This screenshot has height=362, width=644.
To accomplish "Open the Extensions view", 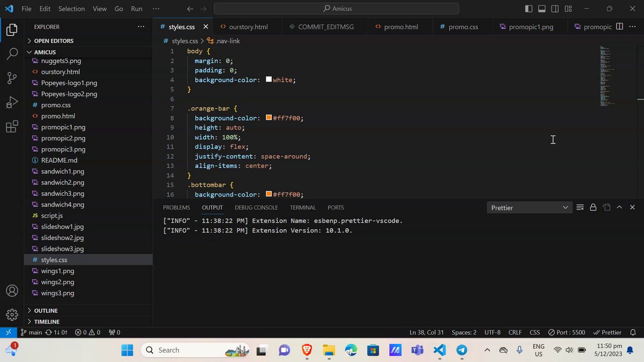I will point(12,127).
